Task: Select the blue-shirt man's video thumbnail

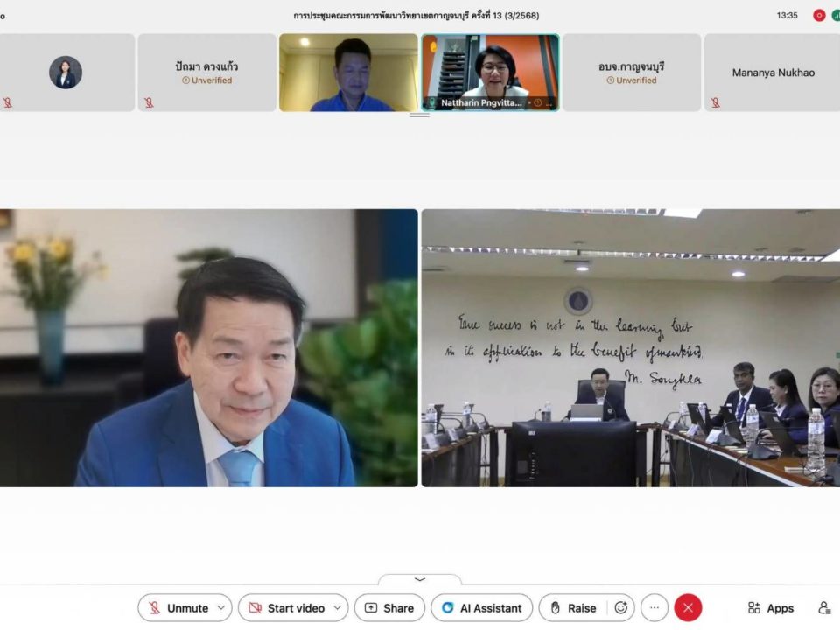Action: pos(348,73)
